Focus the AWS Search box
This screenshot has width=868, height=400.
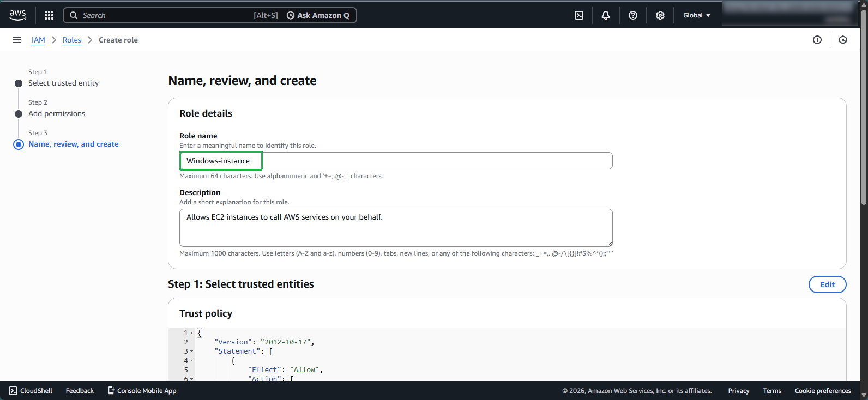(164, 15)
